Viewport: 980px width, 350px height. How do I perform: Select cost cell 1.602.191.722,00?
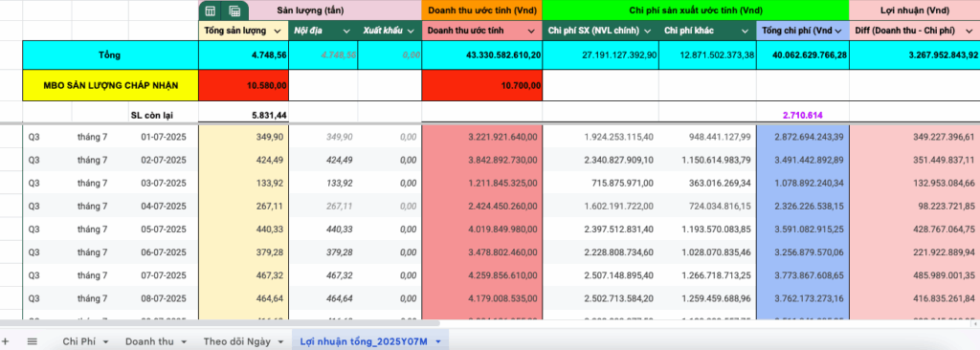pos(600,207)
